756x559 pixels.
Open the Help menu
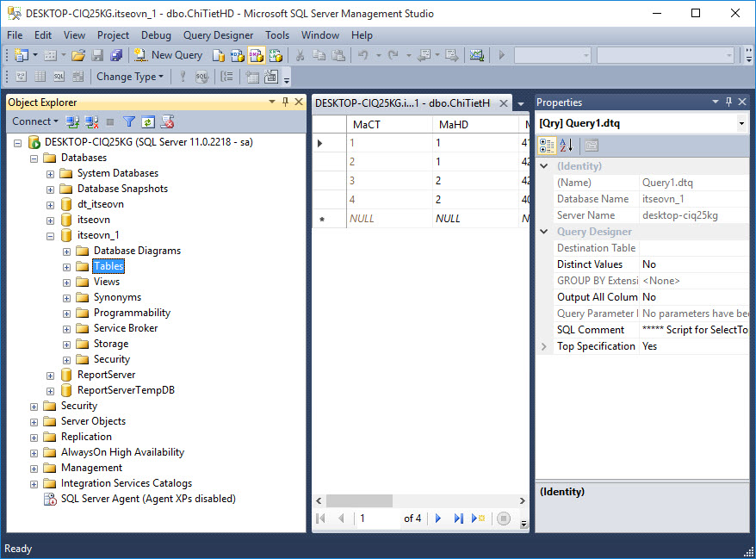(x=362, y=35)
